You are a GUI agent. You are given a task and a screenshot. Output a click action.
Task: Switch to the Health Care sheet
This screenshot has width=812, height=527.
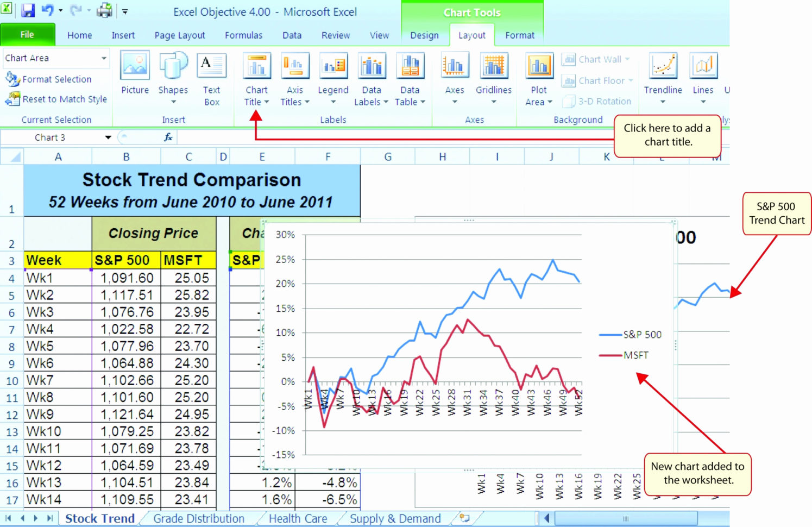[x=298, y=519]
